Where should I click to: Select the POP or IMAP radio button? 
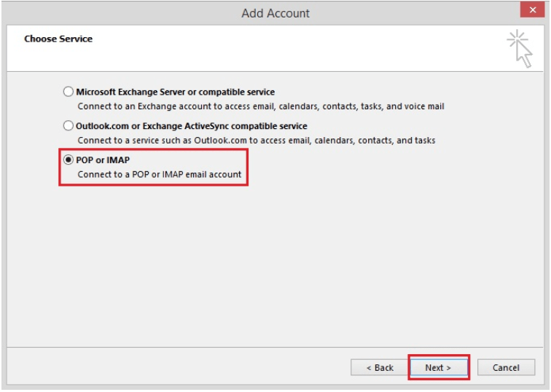click(x=69, y=160)
